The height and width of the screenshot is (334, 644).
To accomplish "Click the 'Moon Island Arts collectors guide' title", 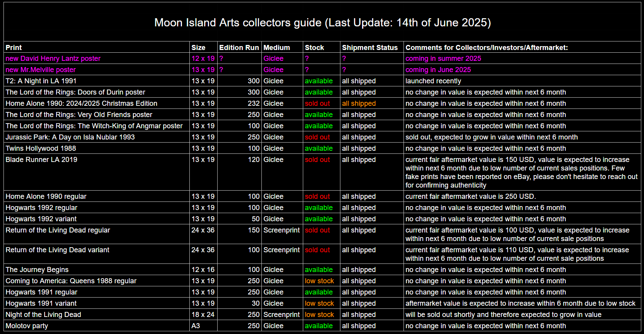I will (323, 22).
